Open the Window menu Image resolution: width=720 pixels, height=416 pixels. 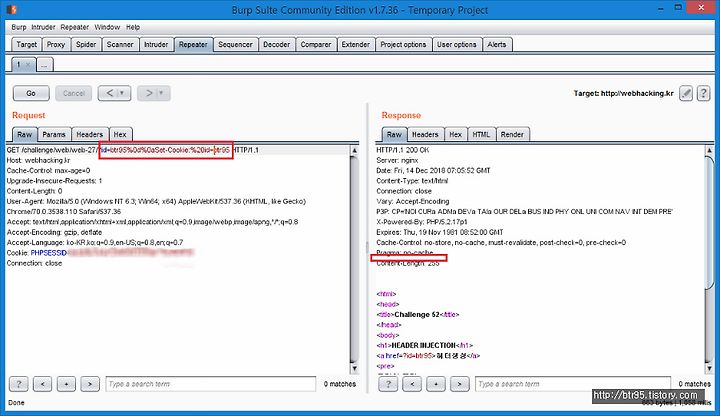pos(107,27)
